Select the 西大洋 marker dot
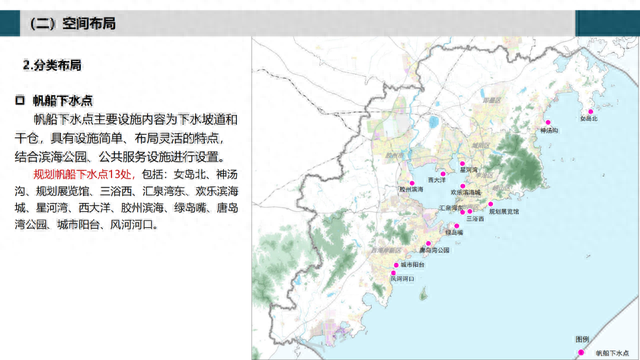 (443, 174)
